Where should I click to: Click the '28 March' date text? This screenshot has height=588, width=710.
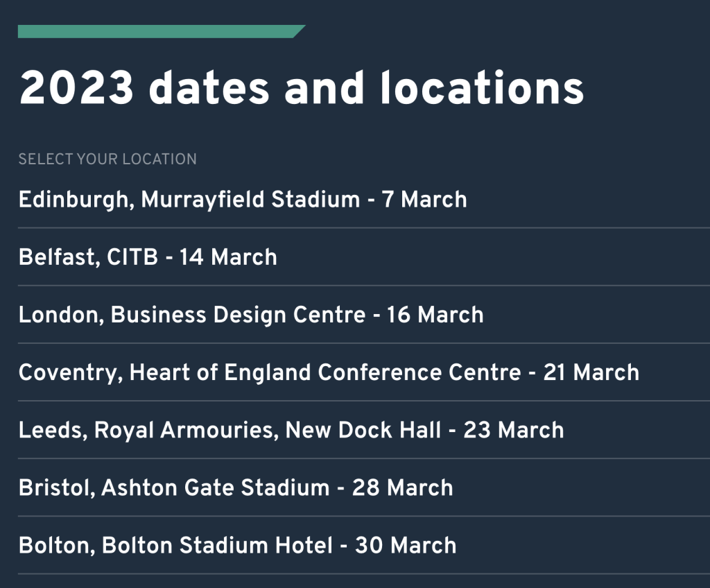402,487
